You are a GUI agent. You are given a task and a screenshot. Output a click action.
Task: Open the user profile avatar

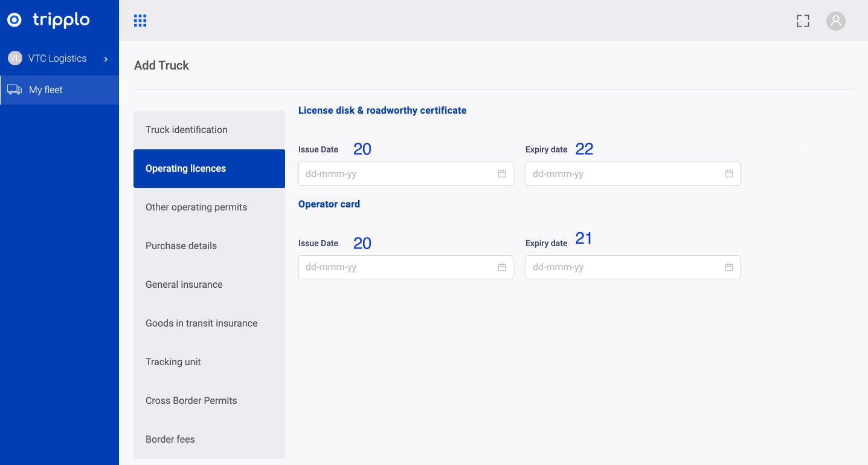pos(835,21)
